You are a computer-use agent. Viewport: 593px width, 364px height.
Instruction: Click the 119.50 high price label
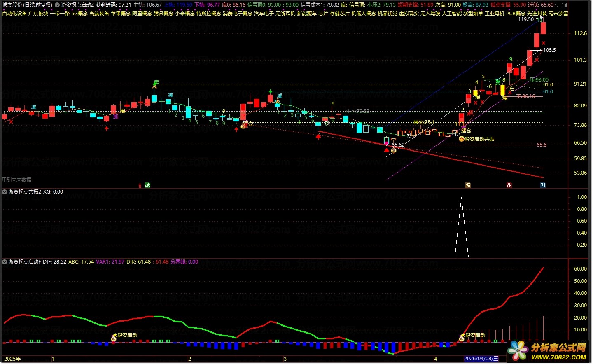click(526, 19)
